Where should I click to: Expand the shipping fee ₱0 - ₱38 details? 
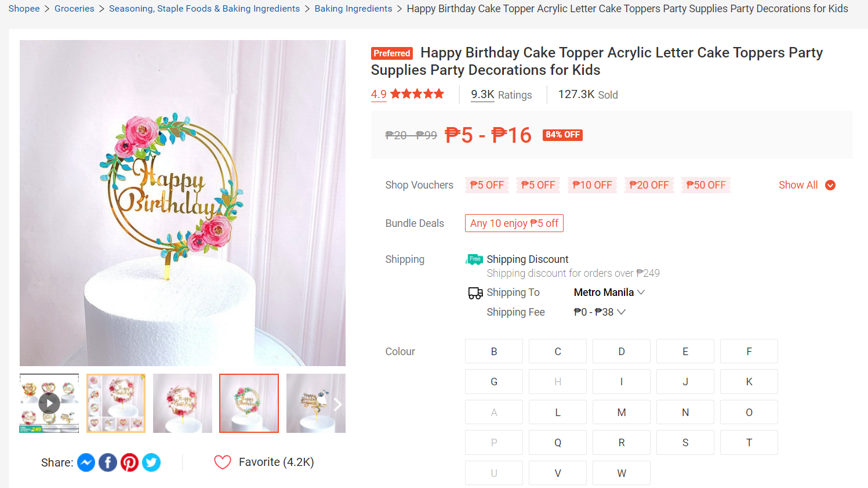pyautogui.click(x=600, y=312)
